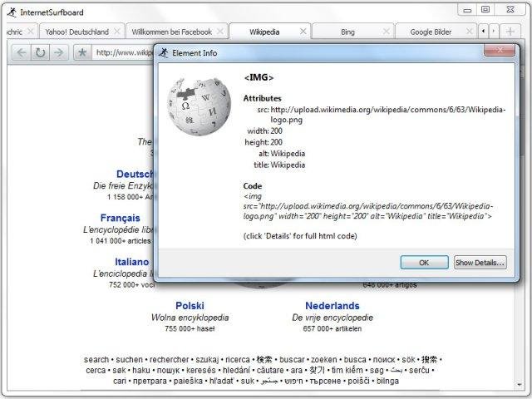Bookmark the page with the star icon
532x399 pixels.
(82, 52)
